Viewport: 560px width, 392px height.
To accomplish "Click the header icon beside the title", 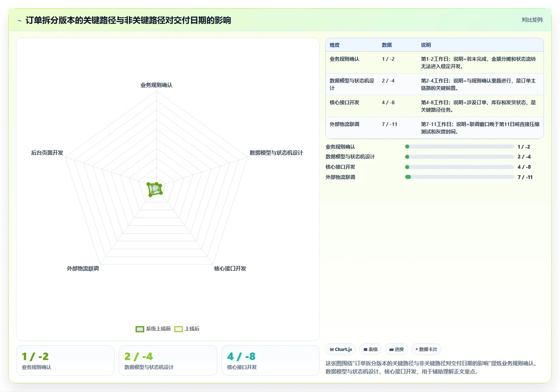I will point(19,21).
